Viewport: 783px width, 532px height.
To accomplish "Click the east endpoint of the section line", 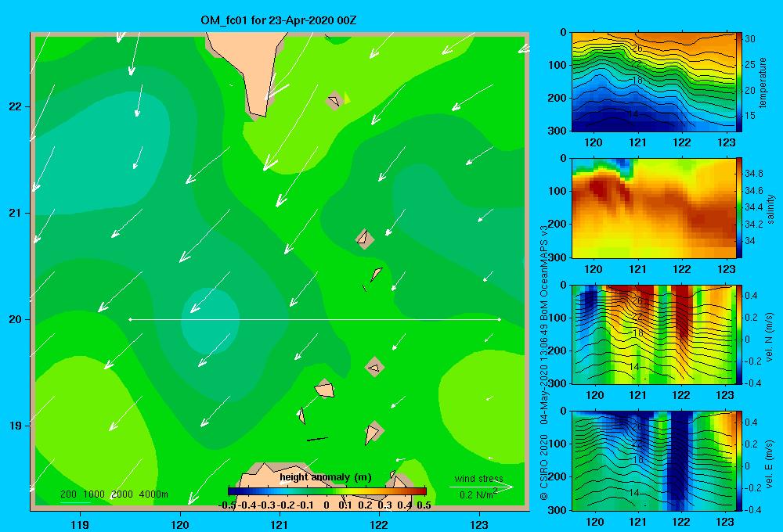I will 500,319.
